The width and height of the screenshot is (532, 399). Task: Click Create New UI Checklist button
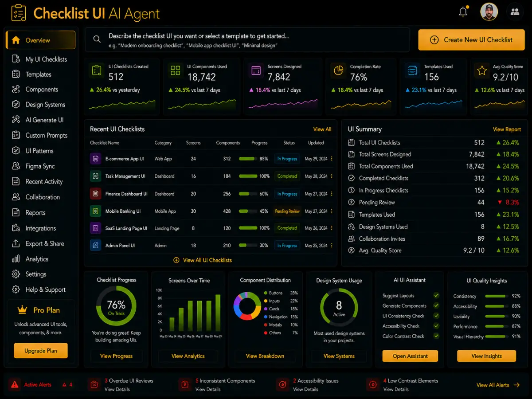click(x=471, y=40)
